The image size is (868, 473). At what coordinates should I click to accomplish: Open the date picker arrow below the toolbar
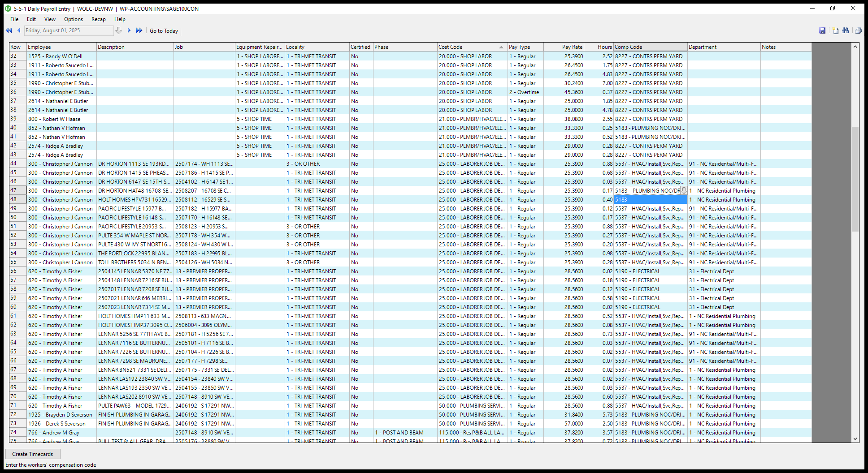[x=118, y=30]
